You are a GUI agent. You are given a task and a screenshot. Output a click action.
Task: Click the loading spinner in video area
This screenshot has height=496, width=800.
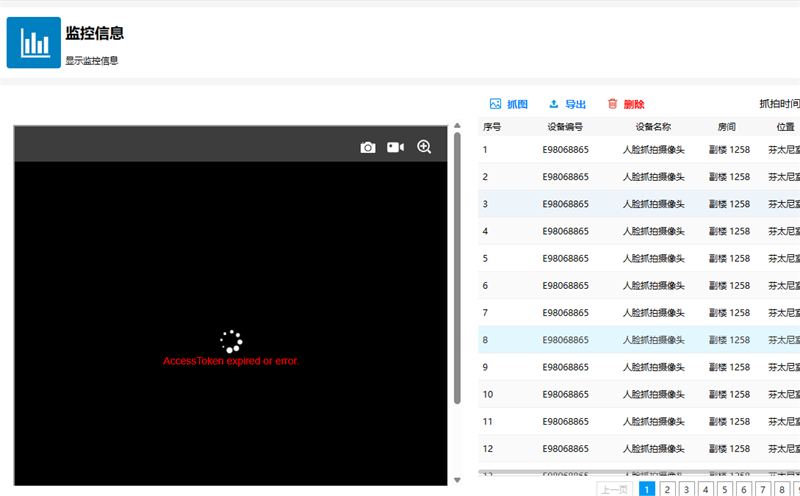231,341
